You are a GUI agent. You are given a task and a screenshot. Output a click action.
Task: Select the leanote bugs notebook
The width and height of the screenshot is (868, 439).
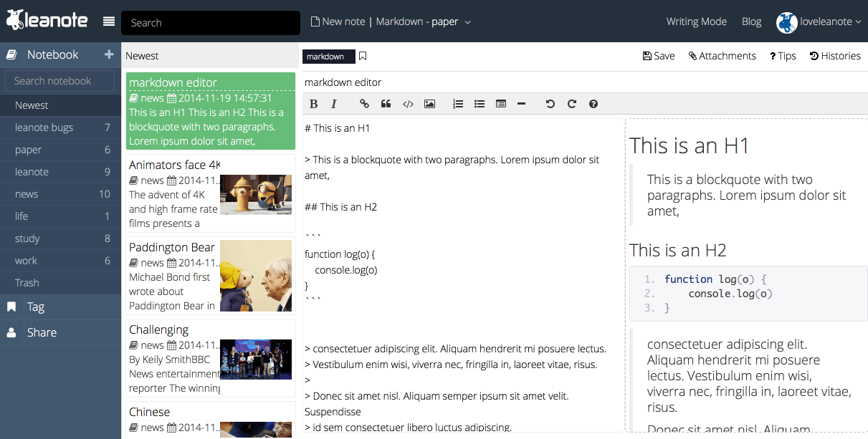[x=44, y=127]
